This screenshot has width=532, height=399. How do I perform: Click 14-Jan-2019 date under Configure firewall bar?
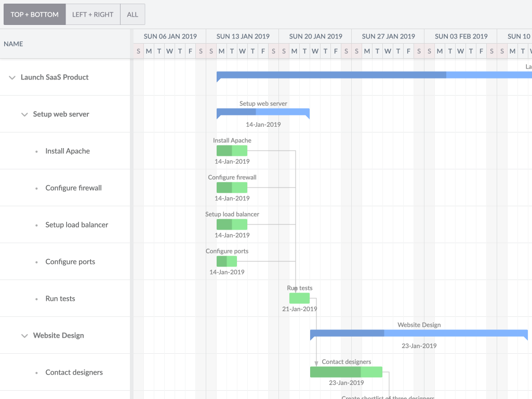[x=232, y=198]
